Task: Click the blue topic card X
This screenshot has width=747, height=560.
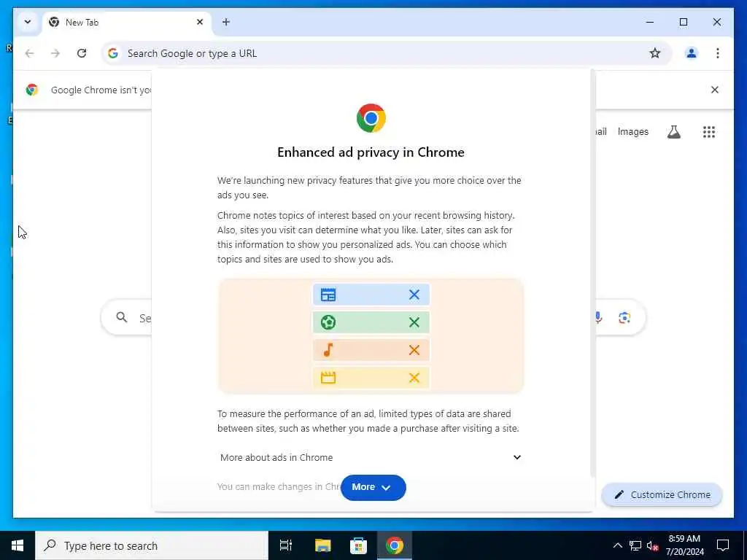Action: coord(414,295)
